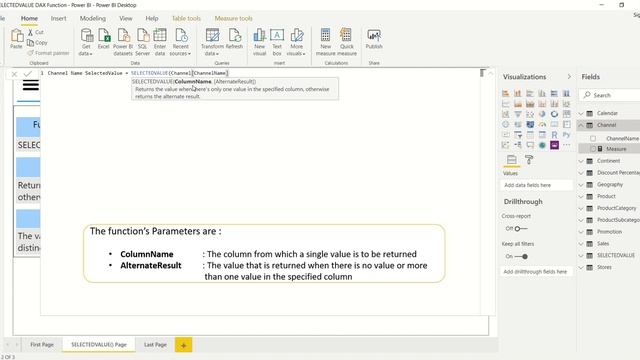Expand the Geography table
640x360 pixels.
pyautogui.click(x=581, y=185)
